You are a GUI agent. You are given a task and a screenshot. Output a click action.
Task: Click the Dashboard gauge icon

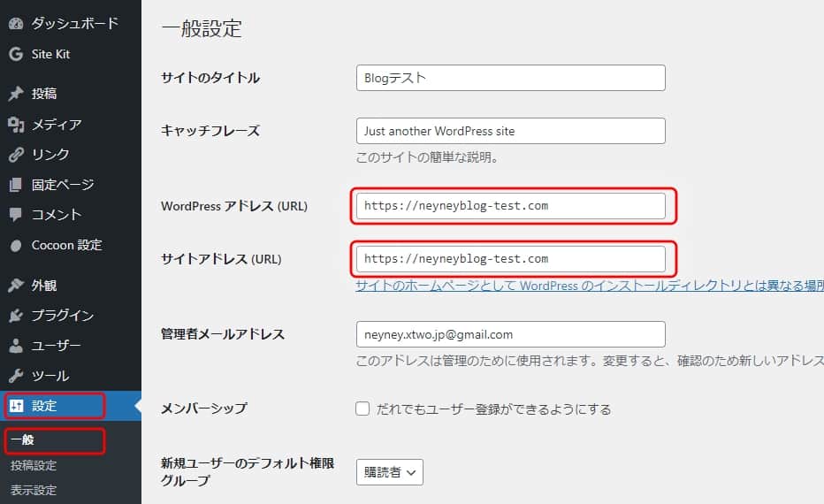pyautogui.click(x=16, y=24)
